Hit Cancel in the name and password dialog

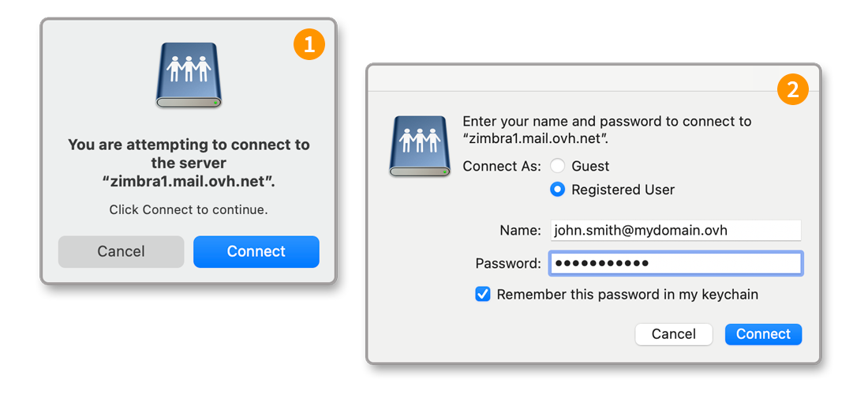(x=673, y=334)
